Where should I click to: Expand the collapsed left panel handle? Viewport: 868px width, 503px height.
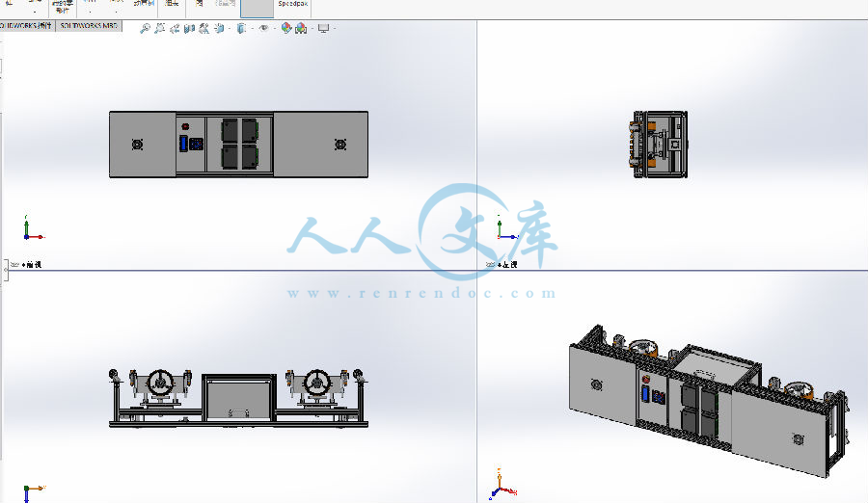pyautogui.click(x=6, y=270)
